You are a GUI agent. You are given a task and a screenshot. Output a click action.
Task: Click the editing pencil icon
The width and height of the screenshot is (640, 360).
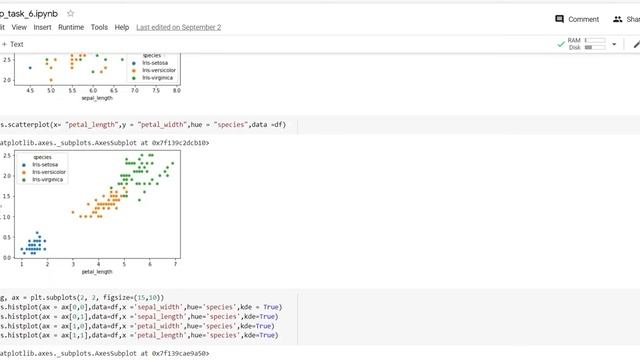tap(636, 44)
